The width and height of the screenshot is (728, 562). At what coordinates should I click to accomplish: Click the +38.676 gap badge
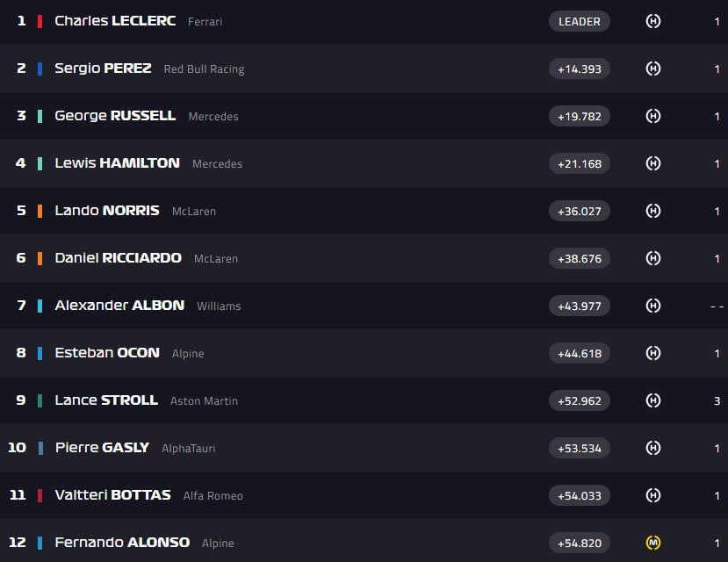tap(579, 258)
